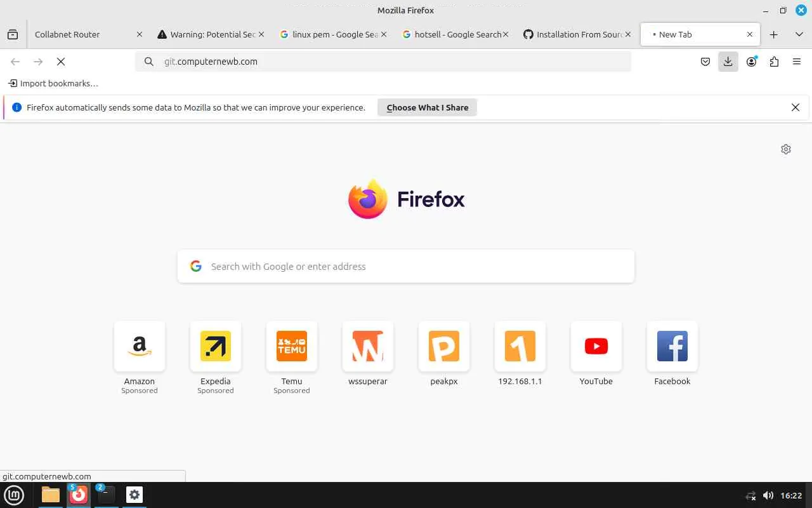Image resolution: width=812 pixels, height=508 pixels.
Task: Click the Google icon in the search box
Action: pos(196,266)
